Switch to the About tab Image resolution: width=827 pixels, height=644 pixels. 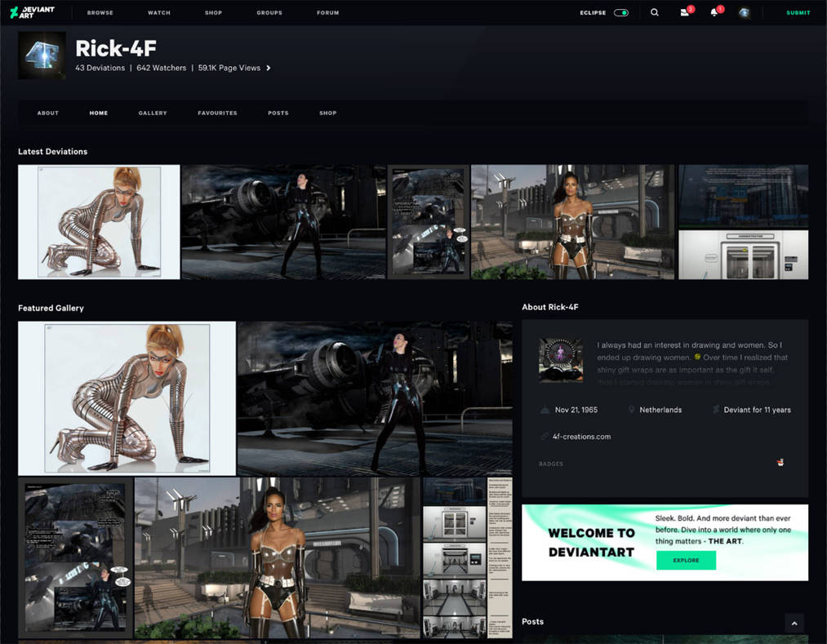pyautogui.click(x=48, y=113)
